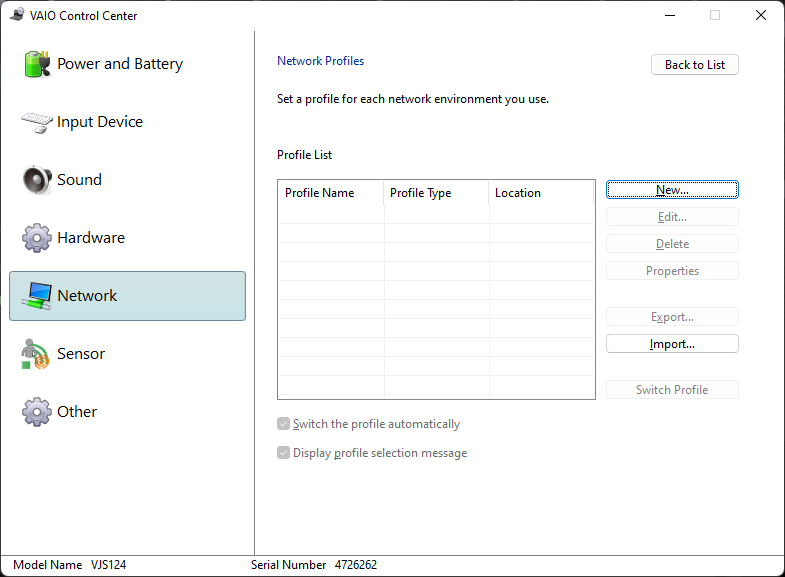The height and width of the screenshot is (577, 785).
Task: Click the VAIO Control Center title icon
Action: click(17, 15)
